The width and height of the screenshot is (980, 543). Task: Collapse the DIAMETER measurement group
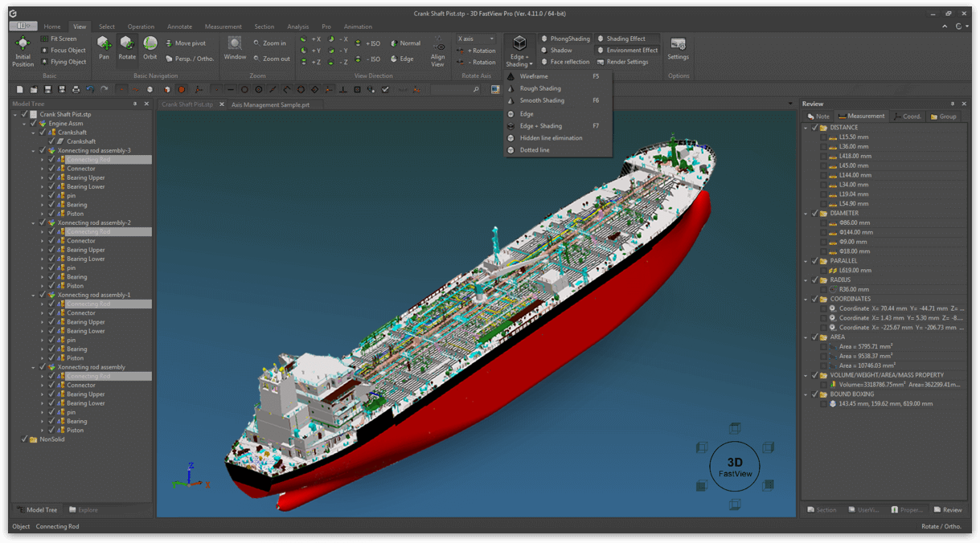point(806,214)
